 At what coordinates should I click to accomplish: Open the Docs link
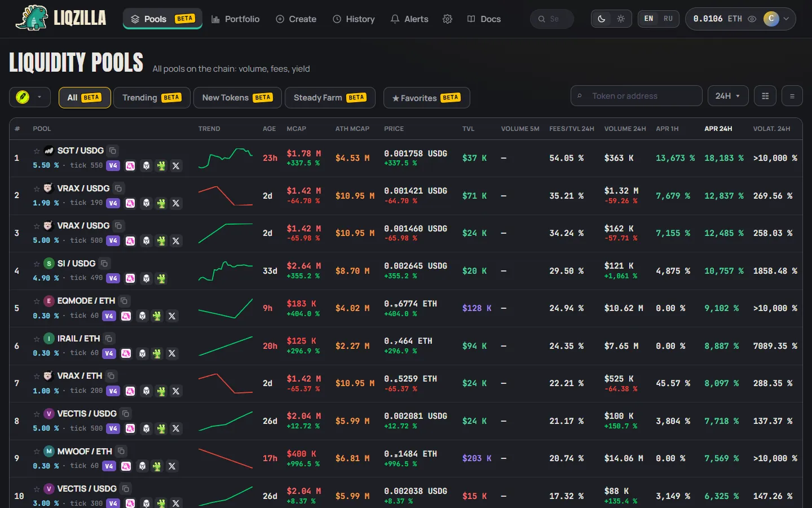pos(484,19)
